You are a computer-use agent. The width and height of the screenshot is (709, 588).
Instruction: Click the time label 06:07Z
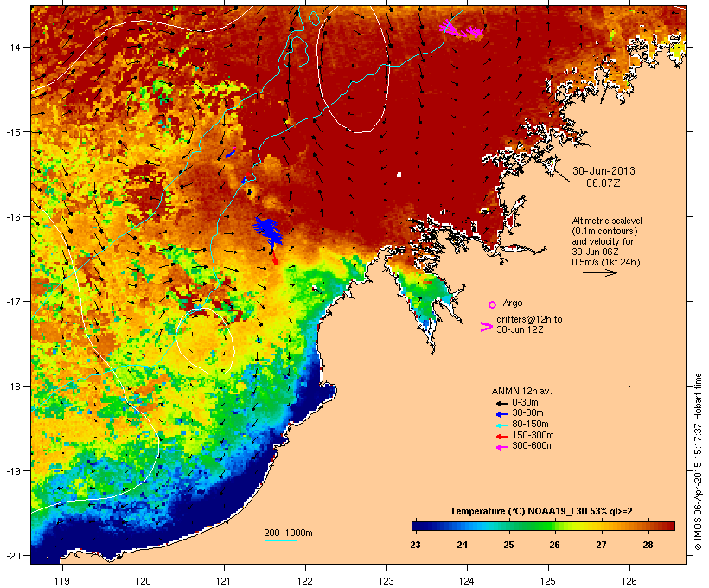point(604,183)
